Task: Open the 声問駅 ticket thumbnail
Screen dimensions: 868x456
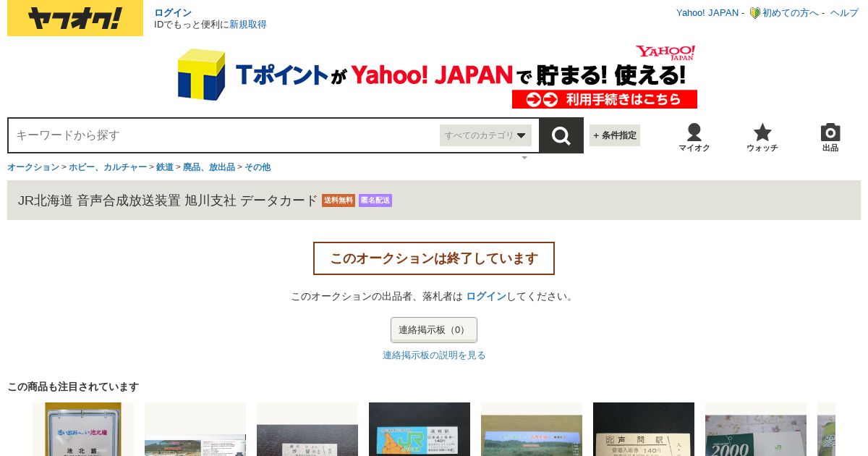Action: click(x=644, y=429)
